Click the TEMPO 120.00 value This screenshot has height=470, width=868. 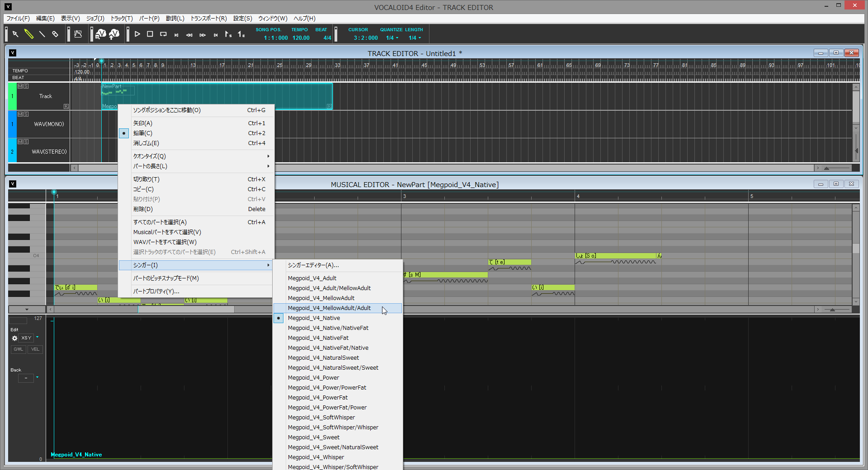301,38
